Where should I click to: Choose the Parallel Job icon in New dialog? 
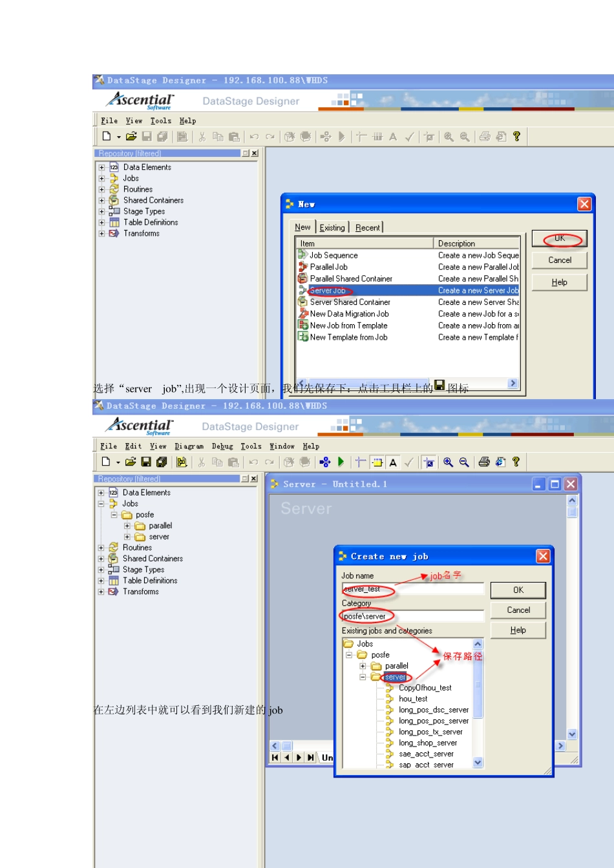(302, 267)
